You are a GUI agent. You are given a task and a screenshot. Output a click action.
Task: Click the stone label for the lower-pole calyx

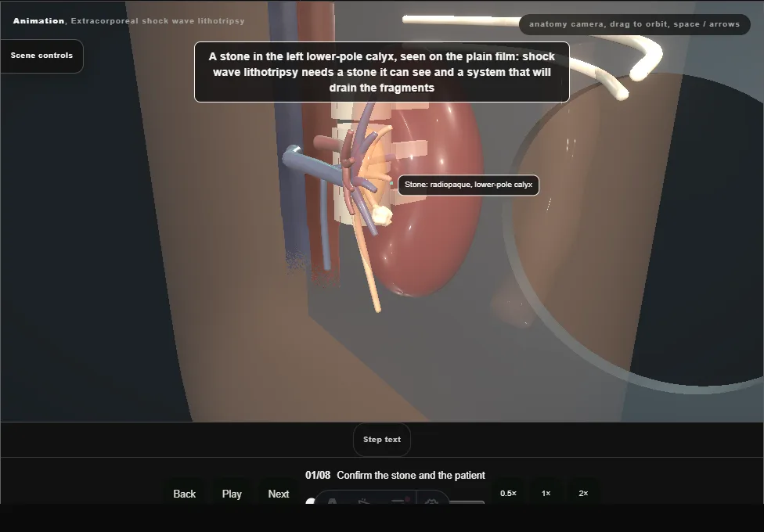coord(468,185)
